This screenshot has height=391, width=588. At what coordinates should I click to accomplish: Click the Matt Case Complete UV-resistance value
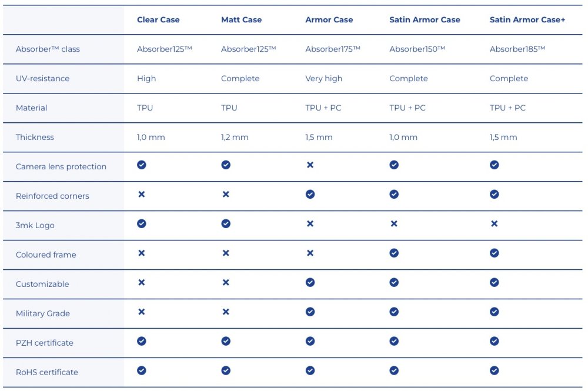click(x=240, y=78)
